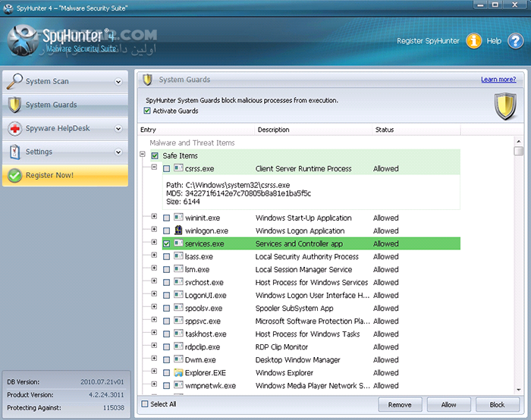This screenshot has width=531, height=420.
Task: Enable the Select All checkbox
Action: (145, 404)
